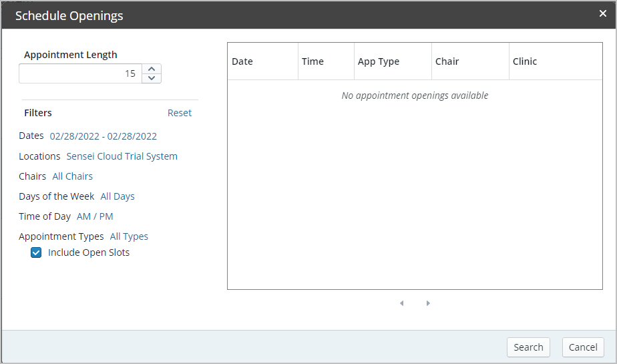Screen dimensions: 617x364
Task: Close the Schedule Openings dialog
Action: tap(602, 14)
